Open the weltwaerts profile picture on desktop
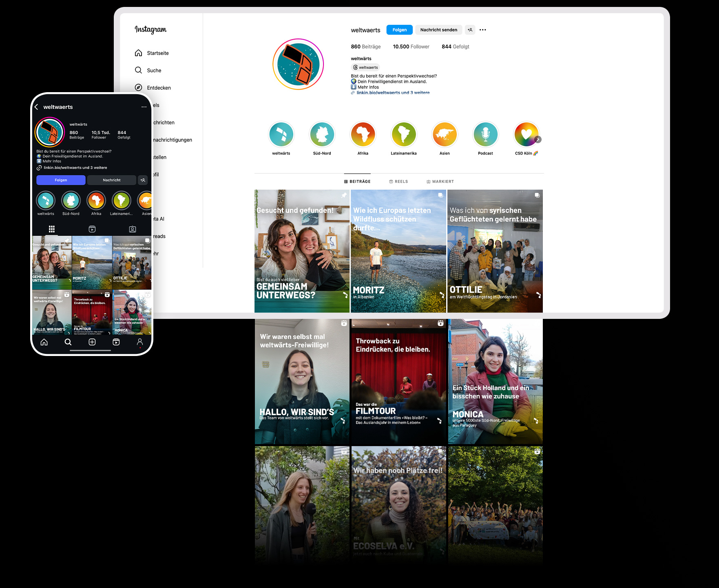 point(298,64)
